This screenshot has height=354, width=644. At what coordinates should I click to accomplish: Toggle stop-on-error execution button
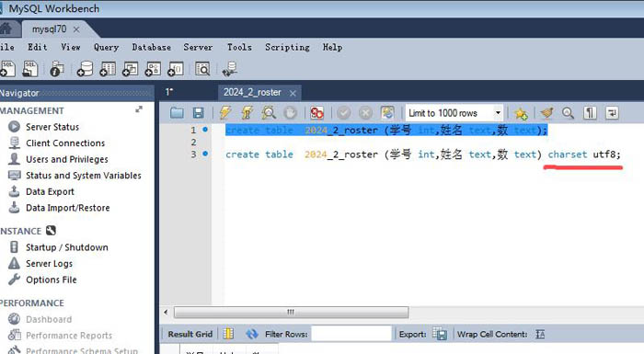(x=316, y=112)
